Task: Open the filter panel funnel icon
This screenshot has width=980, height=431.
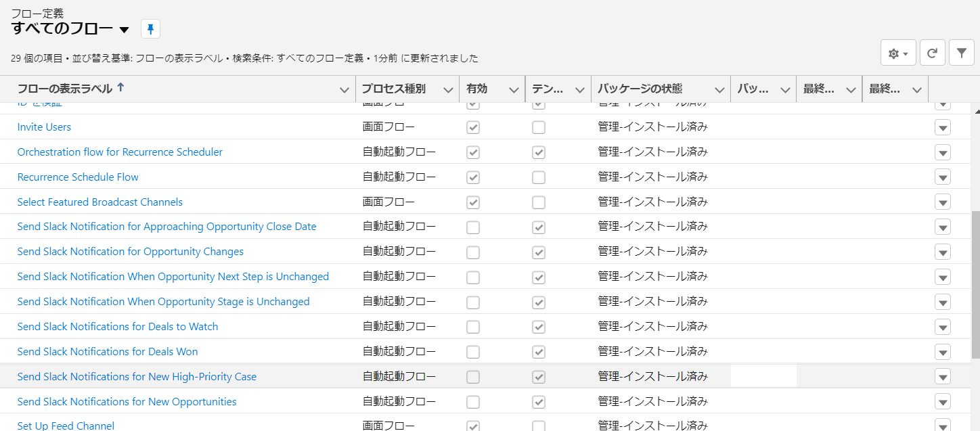Action: [961, 53]
